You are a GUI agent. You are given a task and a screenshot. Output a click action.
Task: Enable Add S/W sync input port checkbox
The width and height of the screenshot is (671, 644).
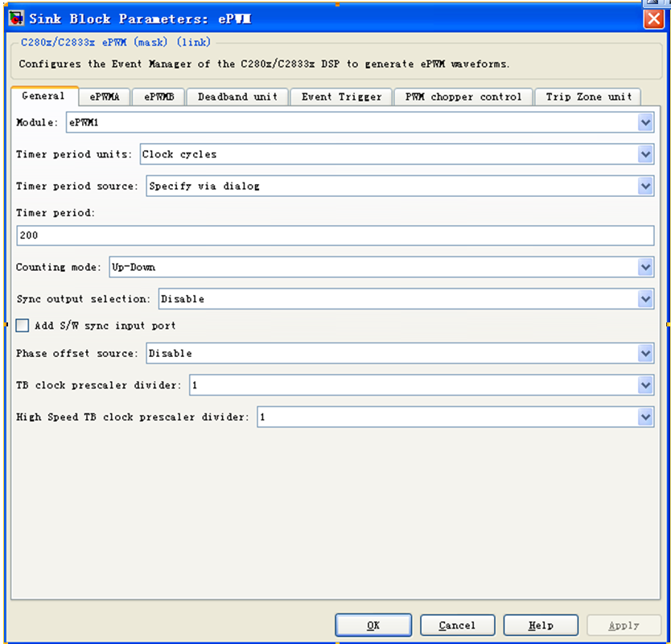click(23, 326)
